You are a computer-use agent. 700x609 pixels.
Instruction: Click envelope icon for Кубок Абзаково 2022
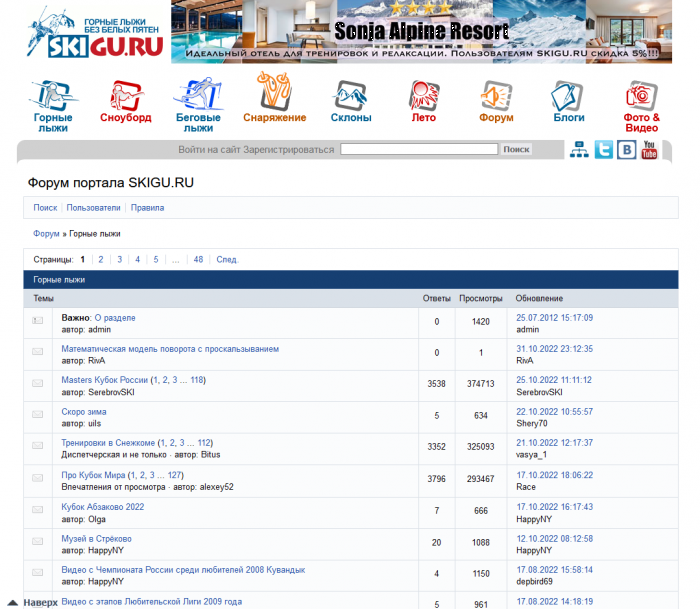tap(38, 509)
